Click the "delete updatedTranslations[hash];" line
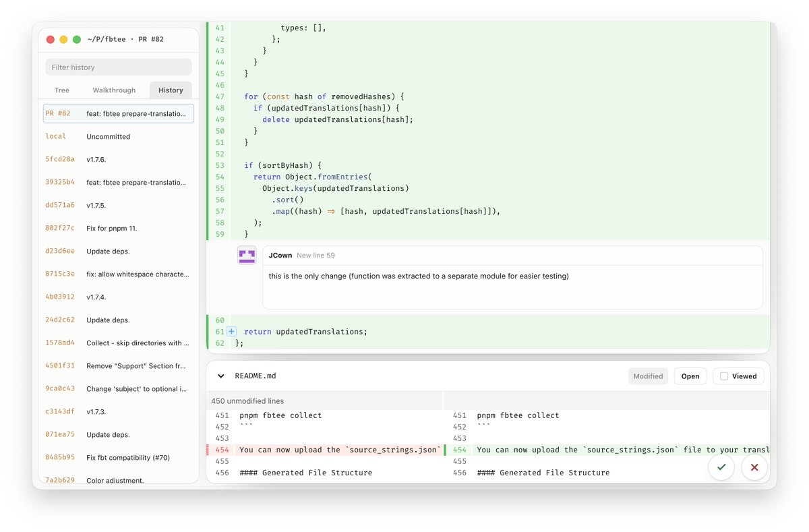Screen dimensions: 809x532 pos(338,119)
